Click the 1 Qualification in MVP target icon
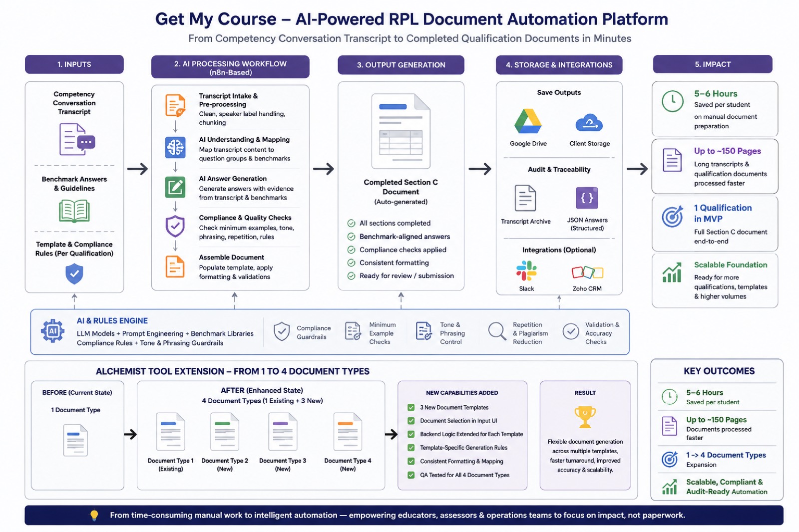The image size is (799, 532). (672, 217)
